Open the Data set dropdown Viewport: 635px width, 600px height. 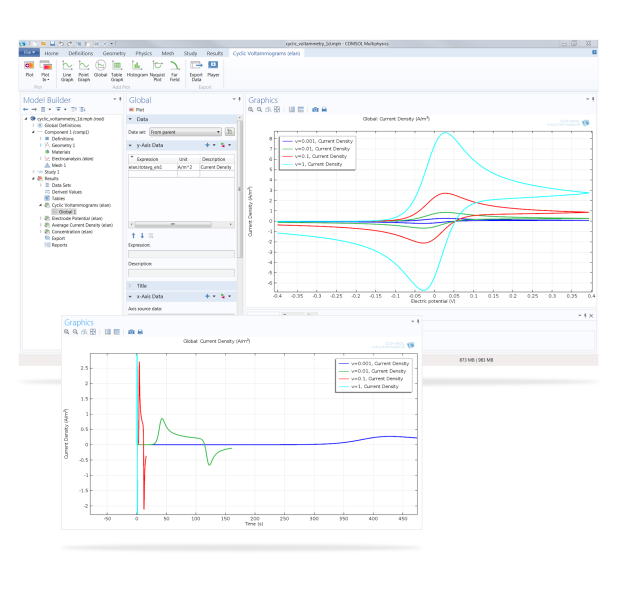point(185,131)
